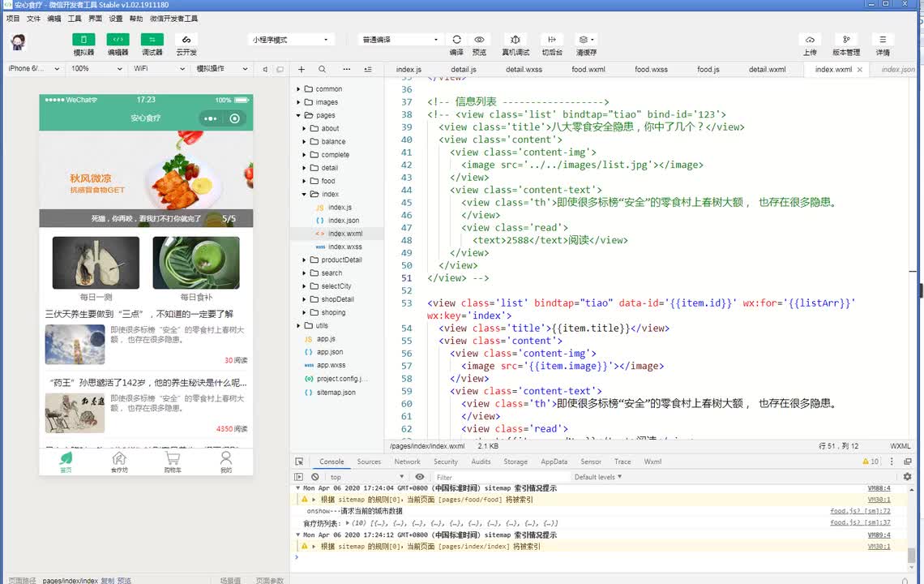
Task: Click the collapse file tree icon
Action: point(368,69)
